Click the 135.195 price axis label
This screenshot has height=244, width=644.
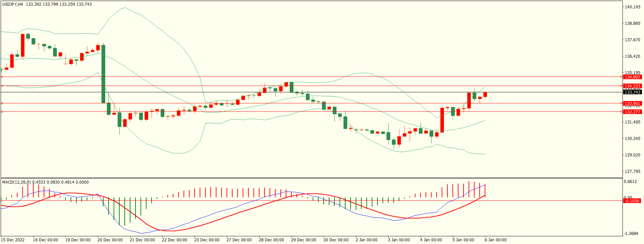[632, 72]
